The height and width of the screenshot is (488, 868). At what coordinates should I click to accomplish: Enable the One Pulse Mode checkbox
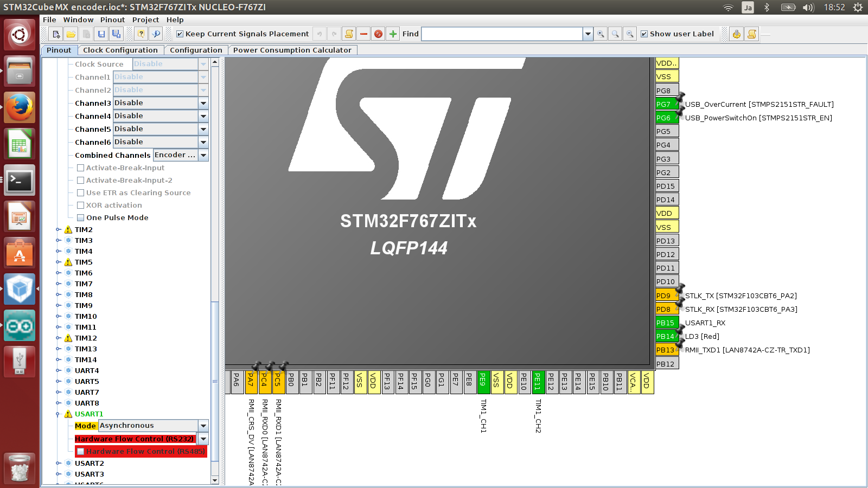tap(81, 218)
